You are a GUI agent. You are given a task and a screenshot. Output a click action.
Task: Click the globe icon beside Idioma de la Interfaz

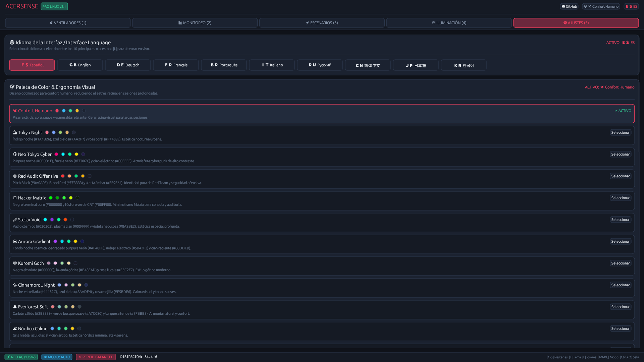[12, 43]
